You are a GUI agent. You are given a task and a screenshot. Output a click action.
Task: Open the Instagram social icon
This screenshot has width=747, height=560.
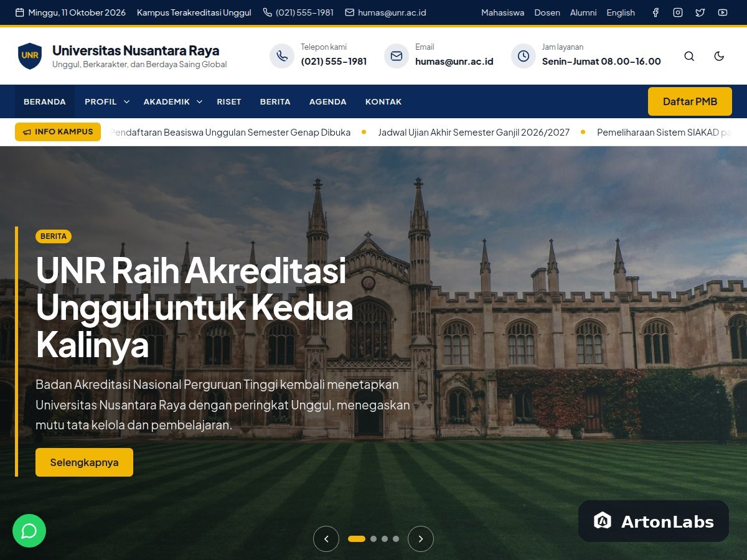point(678,12)
